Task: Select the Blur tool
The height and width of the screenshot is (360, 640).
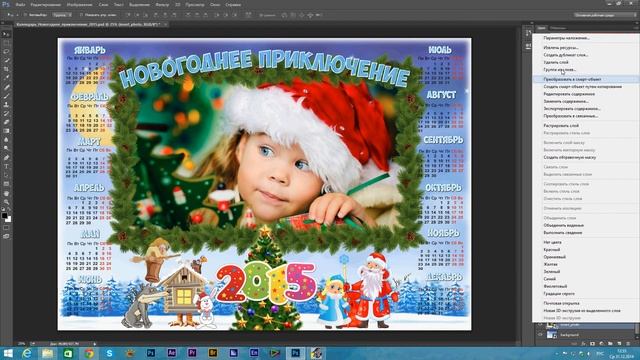Action: pyautogui.click(x=6, y=140)
